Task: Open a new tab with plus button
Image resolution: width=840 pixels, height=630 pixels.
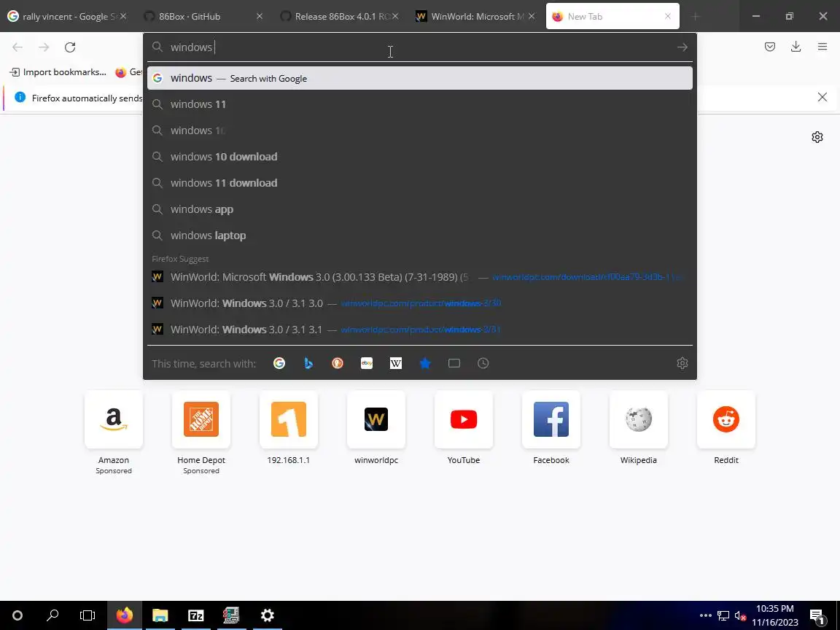Action: point(696,17)
